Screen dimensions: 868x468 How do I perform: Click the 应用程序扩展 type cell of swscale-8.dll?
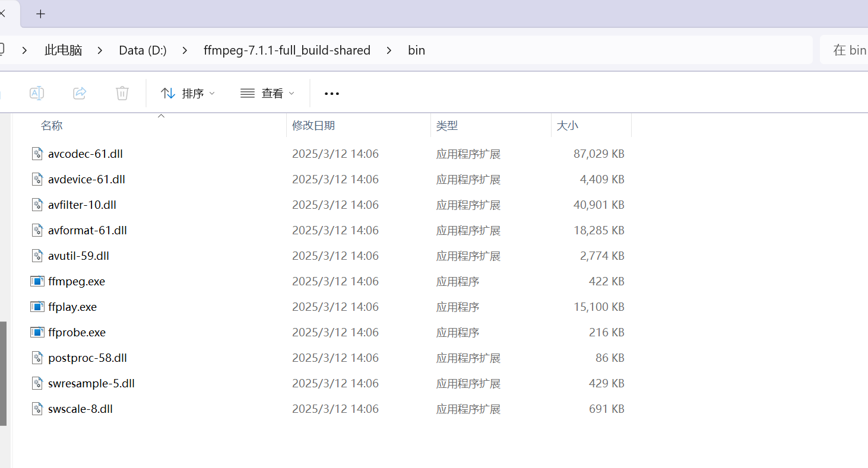468,409
